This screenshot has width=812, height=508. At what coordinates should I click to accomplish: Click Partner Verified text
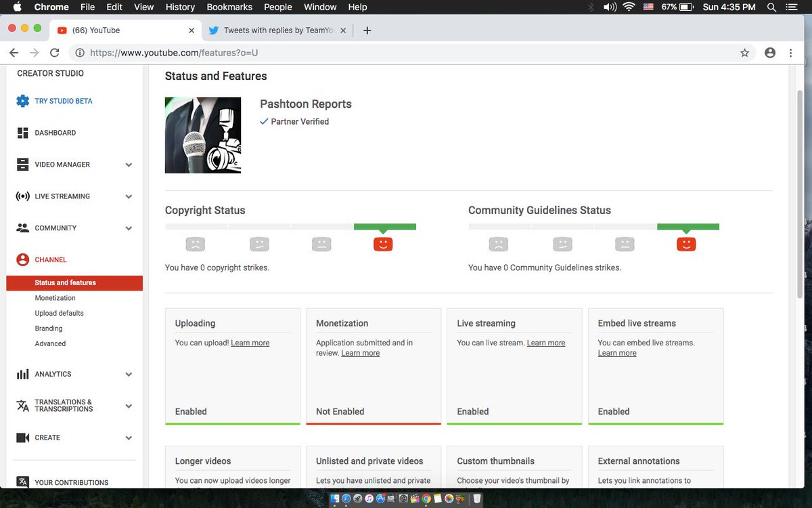tap(300, 122)
